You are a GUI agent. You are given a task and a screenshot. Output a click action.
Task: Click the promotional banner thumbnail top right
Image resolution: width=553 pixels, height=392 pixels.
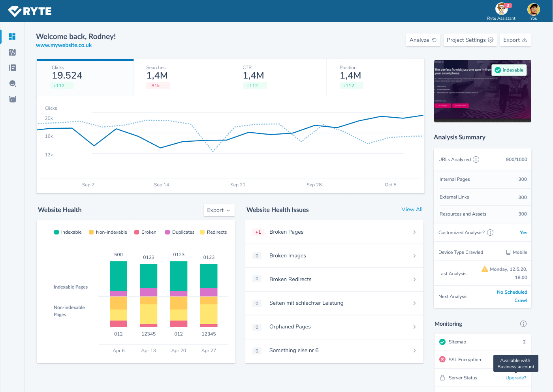click(x=483, y=91)
